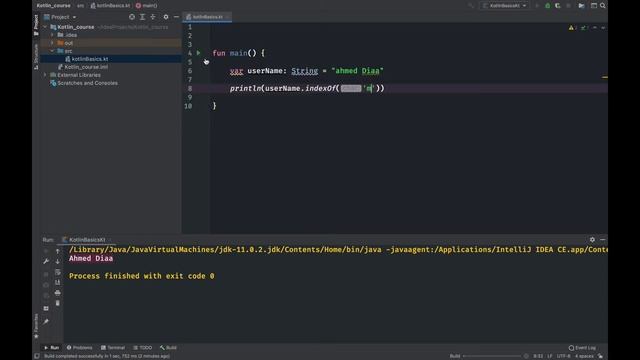The width and height of the screenshot is (640, 360).
Task: Click Project vertical side tab
Action: pyautogui.click(x=36, y=24)
